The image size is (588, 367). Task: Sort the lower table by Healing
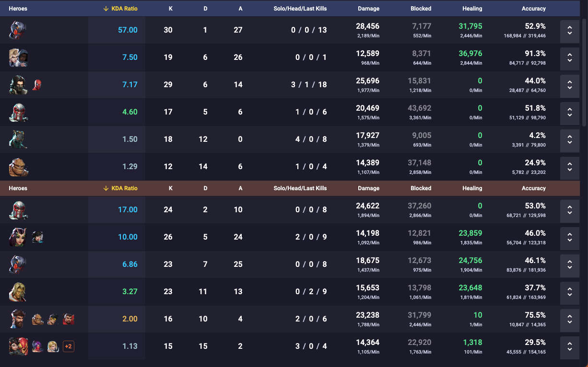(472, 188)
